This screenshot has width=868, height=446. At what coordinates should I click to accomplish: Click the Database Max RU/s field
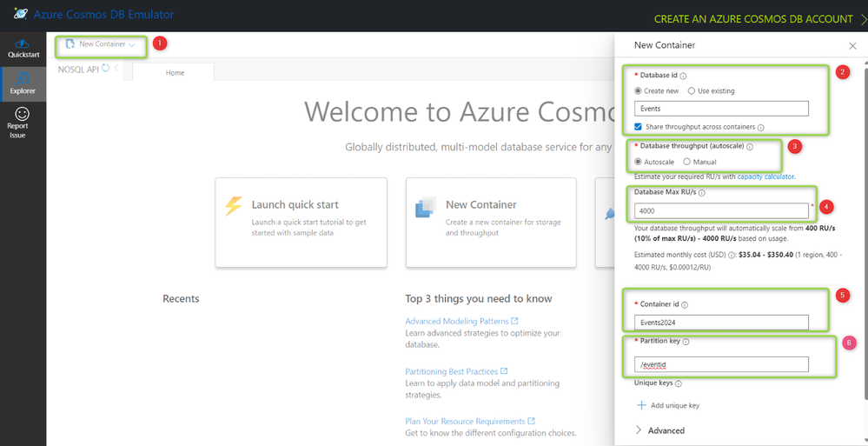point(721,210)
